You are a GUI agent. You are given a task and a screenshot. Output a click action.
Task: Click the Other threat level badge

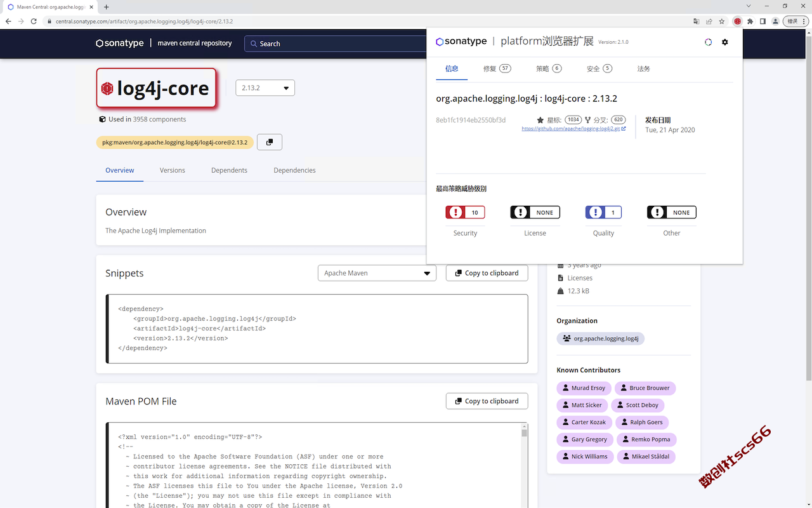click(672, 212)
